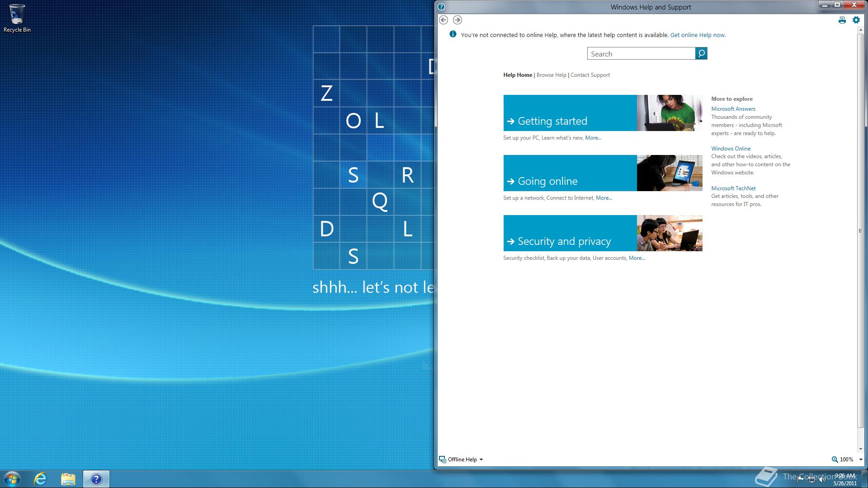Open volume speaker tray icon

pyautogui.click(x=822, y=479)
